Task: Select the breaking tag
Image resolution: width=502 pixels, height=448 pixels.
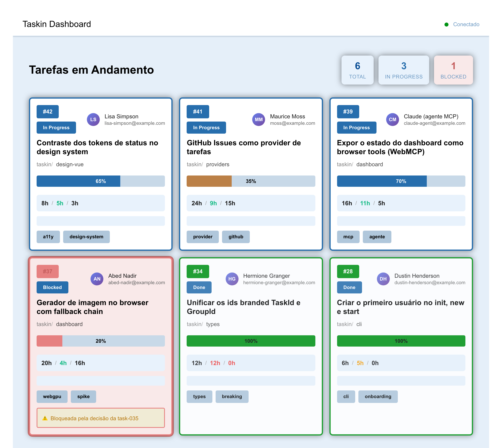Action: click(x=232, y=396)
